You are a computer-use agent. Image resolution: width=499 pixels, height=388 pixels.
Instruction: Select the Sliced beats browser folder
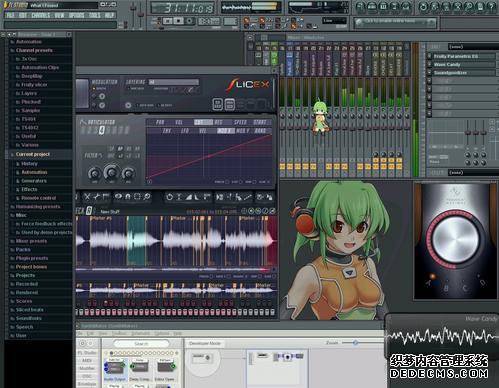tap(29, 310)
